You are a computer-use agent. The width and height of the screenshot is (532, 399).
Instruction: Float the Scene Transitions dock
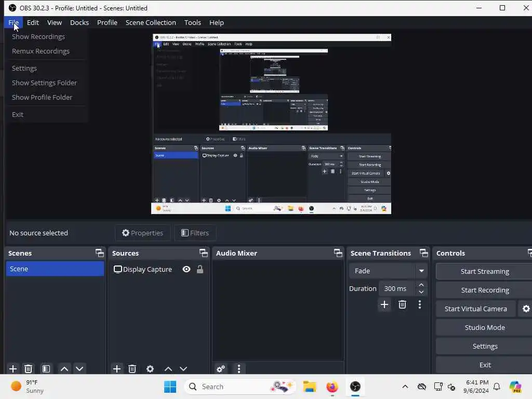pyautogui.click(x=424, y=253)
